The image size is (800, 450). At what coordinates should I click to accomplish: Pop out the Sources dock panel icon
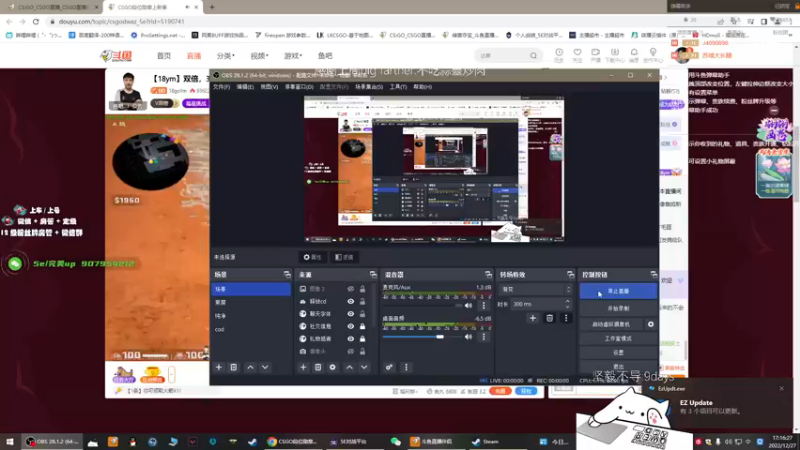pos(373,274)
